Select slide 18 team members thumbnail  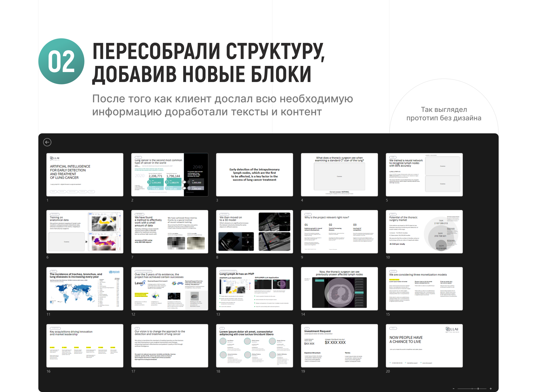pyautogui.click(x=254, y=346)
